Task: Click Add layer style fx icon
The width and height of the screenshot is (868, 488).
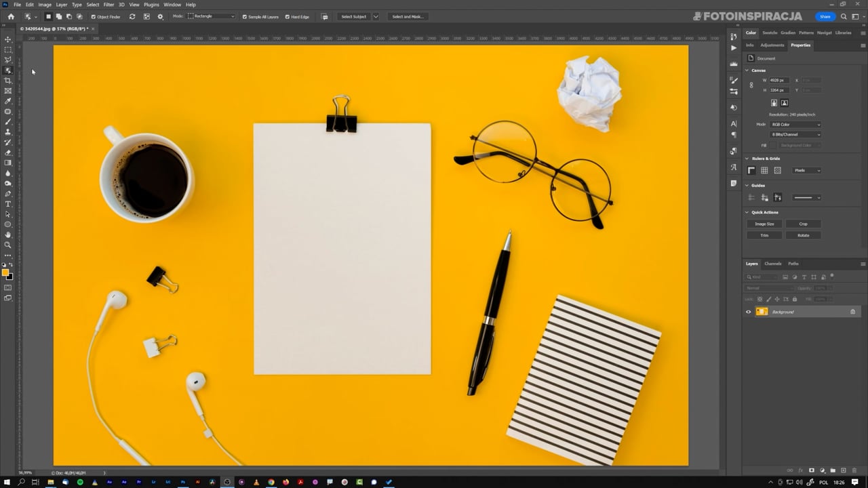Action: click(801, 470)
